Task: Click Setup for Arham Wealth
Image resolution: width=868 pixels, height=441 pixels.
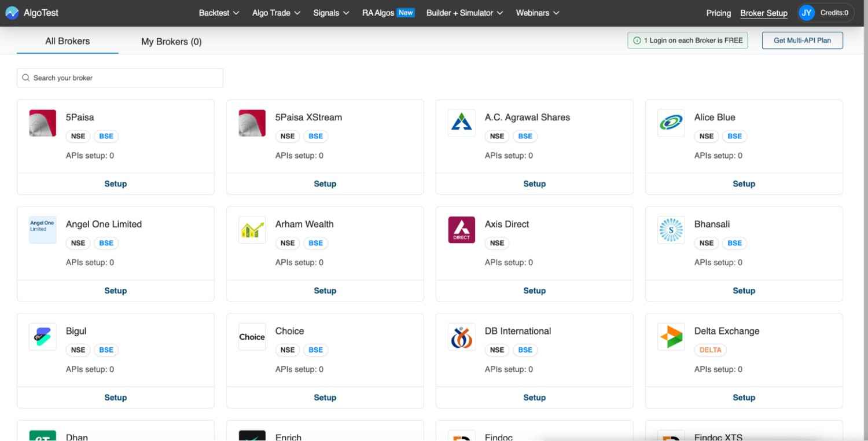Action: (325, 291)
